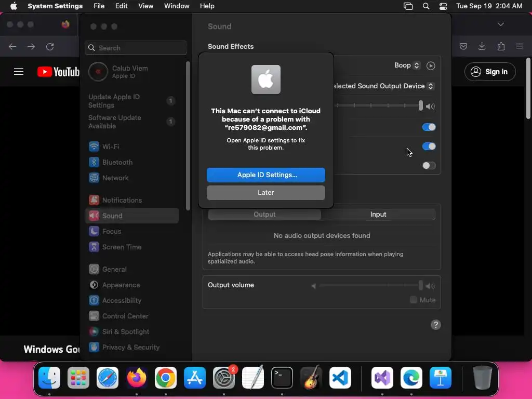Reload the page in Firefox

(50, 46)
